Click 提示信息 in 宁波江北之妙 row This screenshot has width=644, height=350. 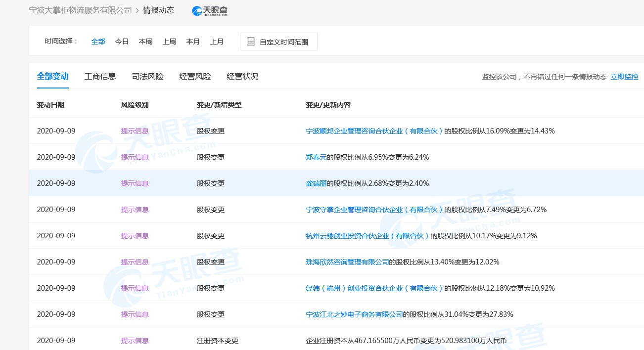[135, 314]
